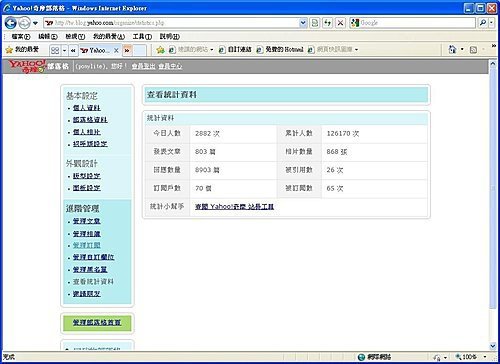Click the 會員登出 sign out link
The width and height of the screenshot is (500, 364).
143,66
